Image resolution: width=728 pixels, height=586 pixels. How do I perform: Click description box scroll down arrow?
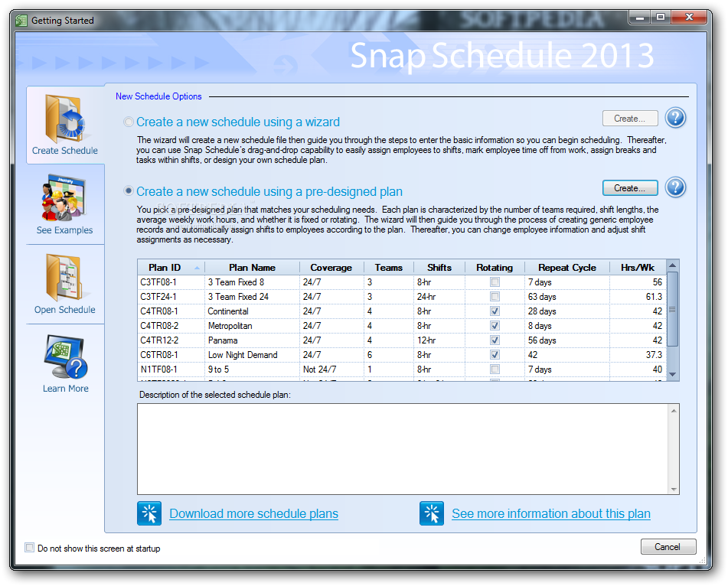(x=674, y=489)
